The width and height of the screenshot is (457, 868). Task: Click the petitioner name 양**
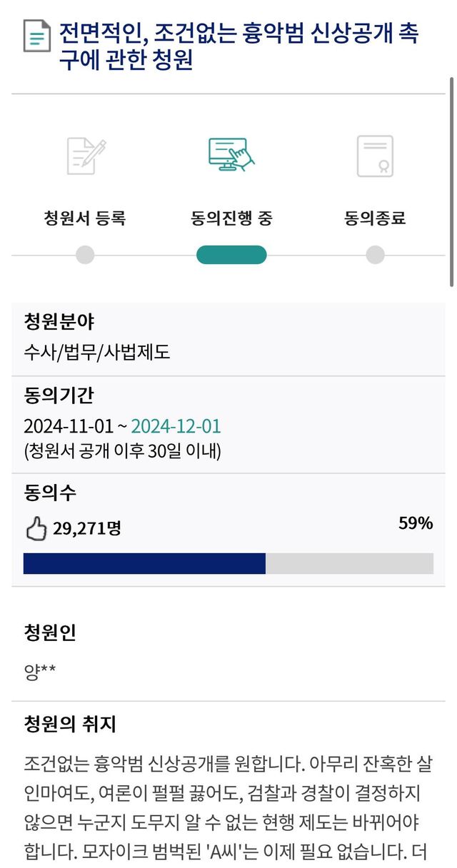(40, 671)
